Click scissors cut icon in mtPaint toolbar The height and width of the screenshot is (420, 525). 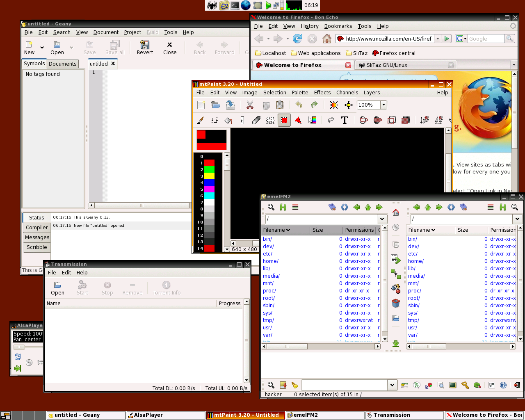tap(250, 105)
